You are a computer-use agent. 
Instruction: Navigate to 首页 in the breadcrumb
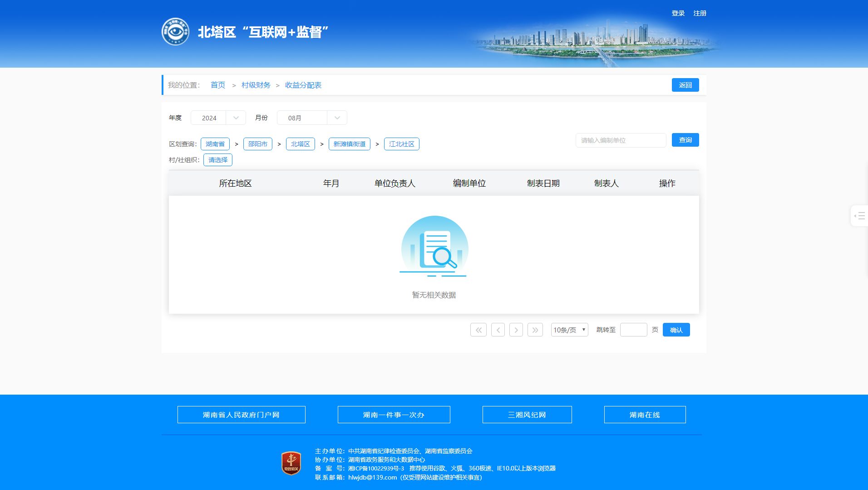(218, 85)
